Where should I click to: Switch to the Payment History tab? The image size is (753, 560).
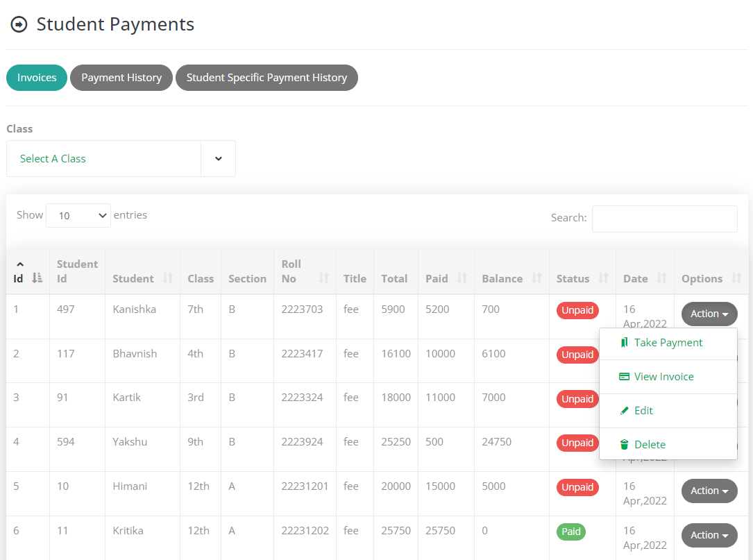click(121, 78)
